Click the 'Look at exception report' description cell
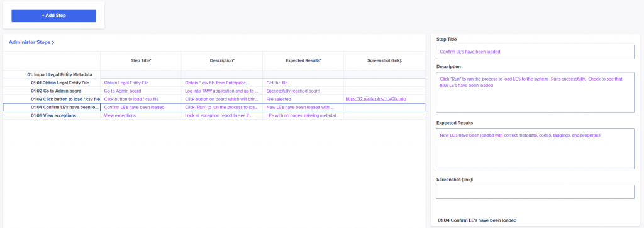 pyautogui.click(x=222, y=116)
